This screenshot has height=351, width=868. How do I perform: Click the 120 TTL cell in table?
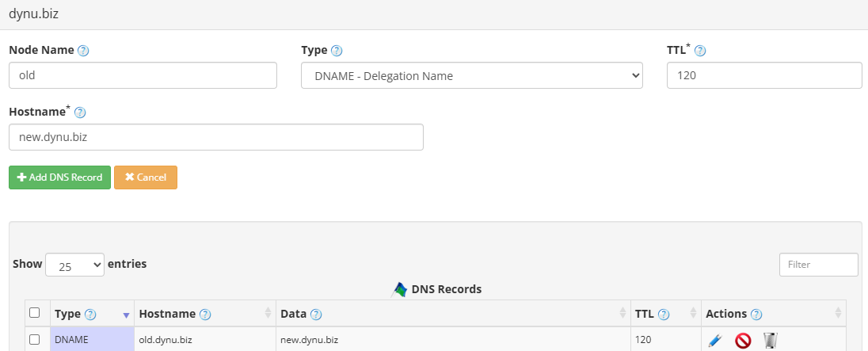pos(666,339)
